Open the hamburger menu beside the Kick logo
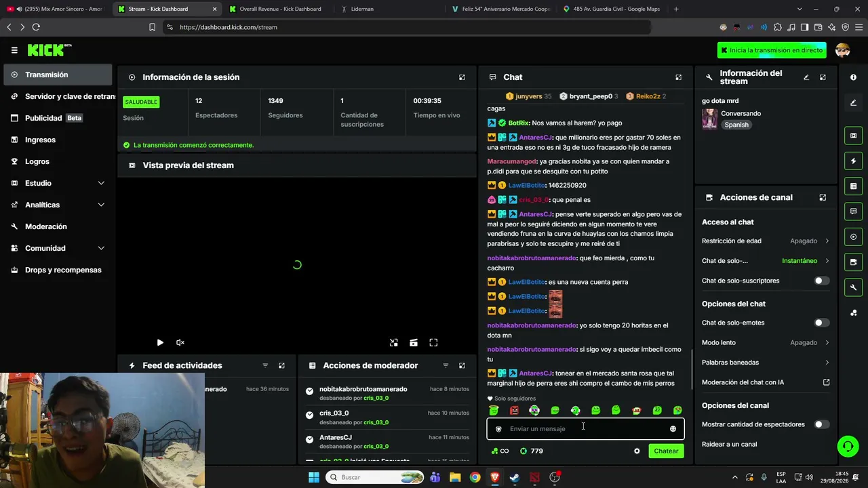The width and height of the screenshot is (868, 488). [x=14, y=50]
